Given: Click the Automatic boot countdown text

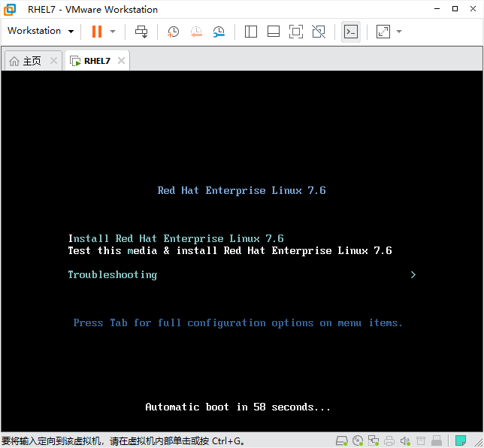Looking at the screenshot, I should [x=238, y=407].
